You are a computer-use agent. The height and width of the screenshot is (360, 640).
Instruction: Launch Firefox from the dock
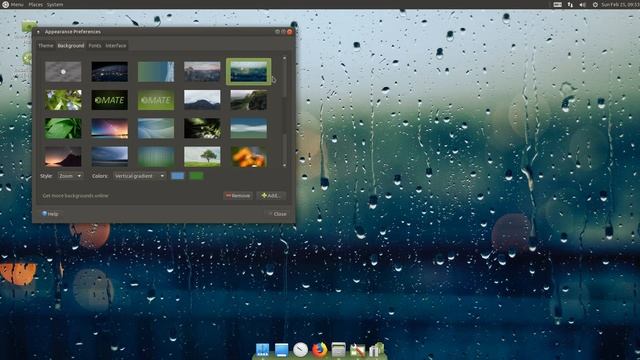pyautogui.click(x=320, y=349)
